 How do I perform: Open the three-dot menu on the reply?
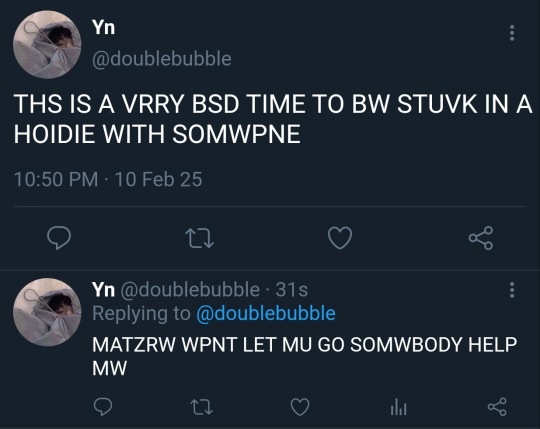pyautogui.click(x=512, y=290)
